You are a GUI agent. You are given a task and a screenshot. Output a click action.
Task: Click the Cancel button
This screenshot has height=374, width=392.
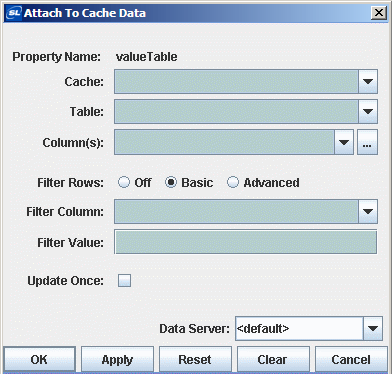tap(351, 359)
